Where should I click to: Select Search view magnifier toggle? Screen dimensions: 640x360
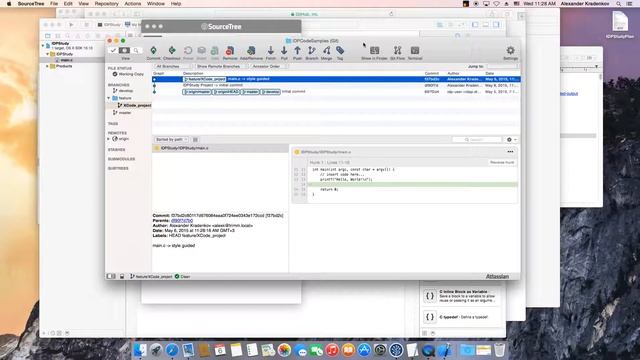[136, 50]
